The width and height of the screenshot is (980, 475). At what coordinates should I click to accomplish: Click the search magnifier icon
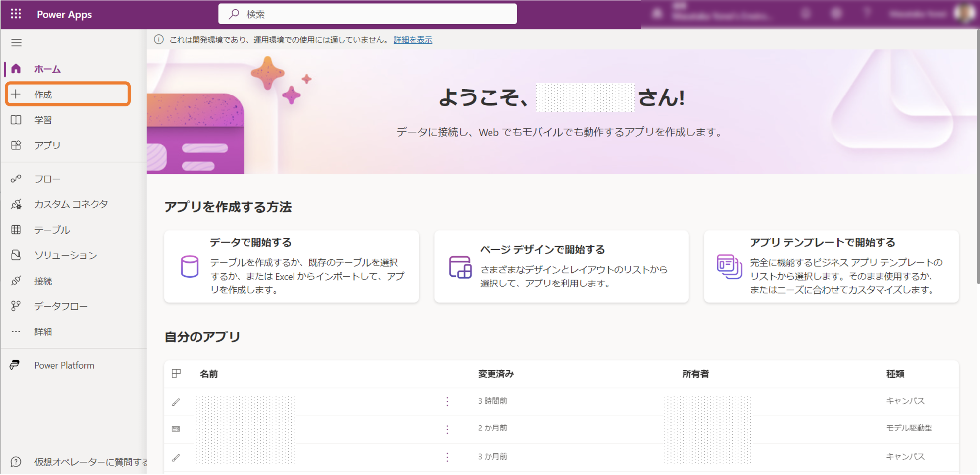pos(234,14)
